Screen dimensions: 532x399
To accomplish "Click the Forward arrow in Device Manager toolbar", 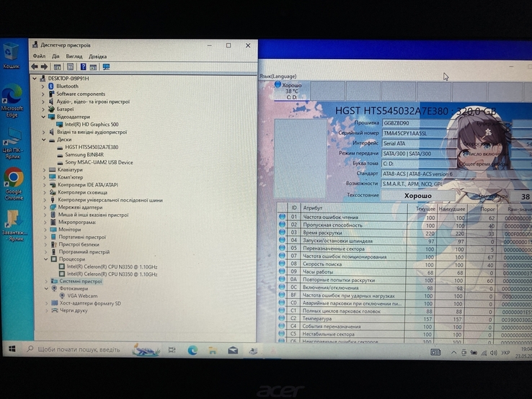I will pos(44,67).
